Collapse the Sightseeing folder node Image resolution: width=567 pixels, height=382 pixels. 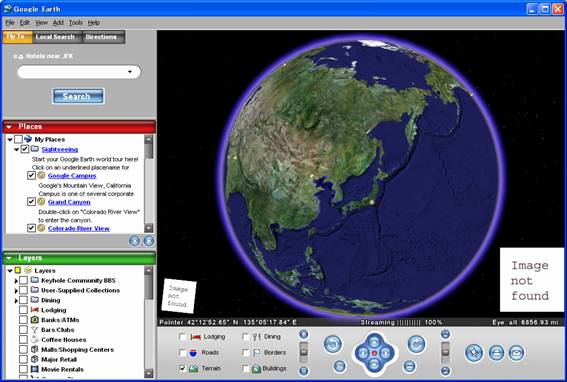point(17,149)
